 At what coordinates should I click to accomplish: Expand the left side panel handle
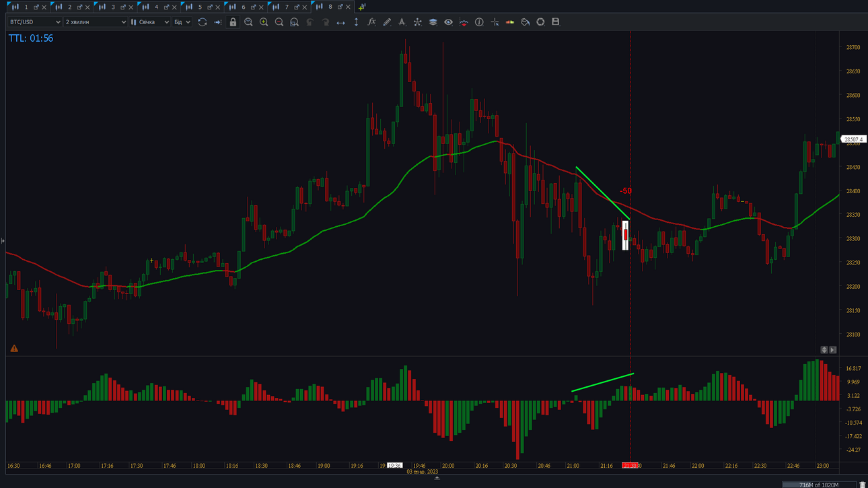[3, 240]
